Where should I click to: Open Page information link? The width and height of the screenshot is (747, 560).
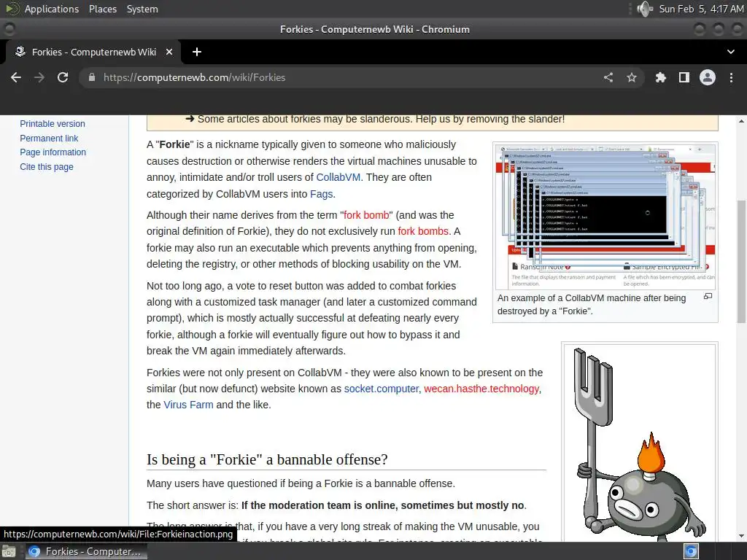[53, 152]
